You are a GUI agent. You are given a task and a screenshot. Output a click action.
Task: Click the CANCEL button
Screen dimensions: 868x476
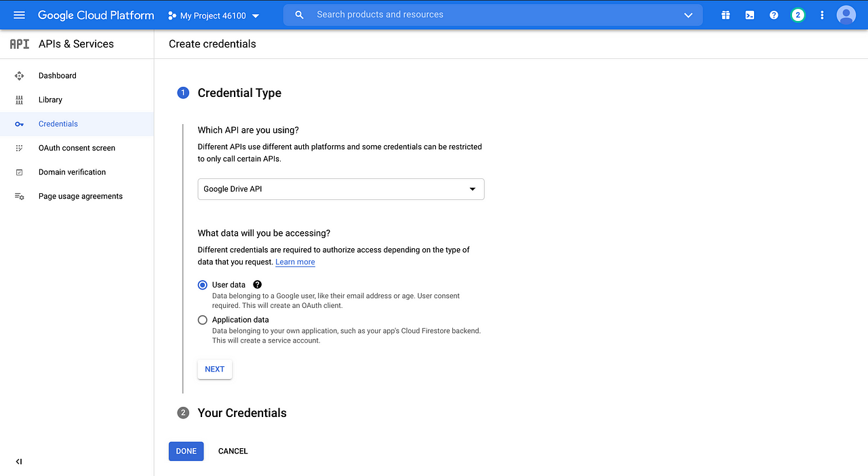(233, 451)
